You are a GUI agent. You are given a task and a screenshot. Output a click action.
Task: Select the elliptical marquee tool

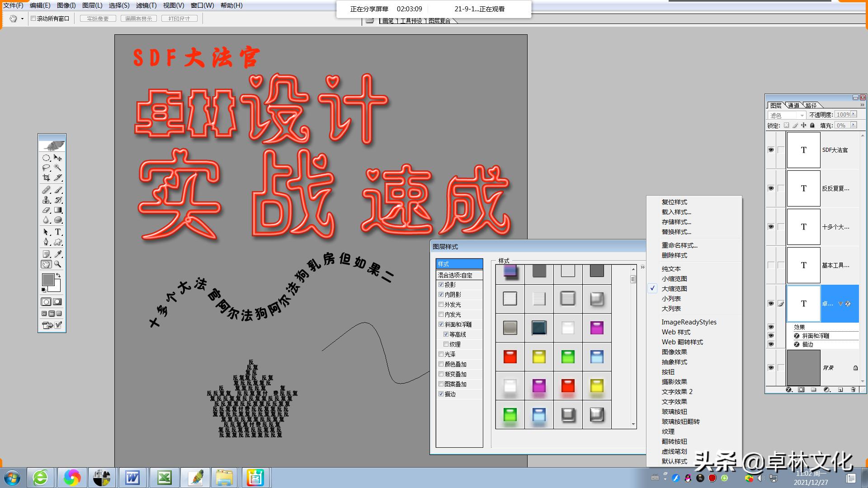click(46, 158)
